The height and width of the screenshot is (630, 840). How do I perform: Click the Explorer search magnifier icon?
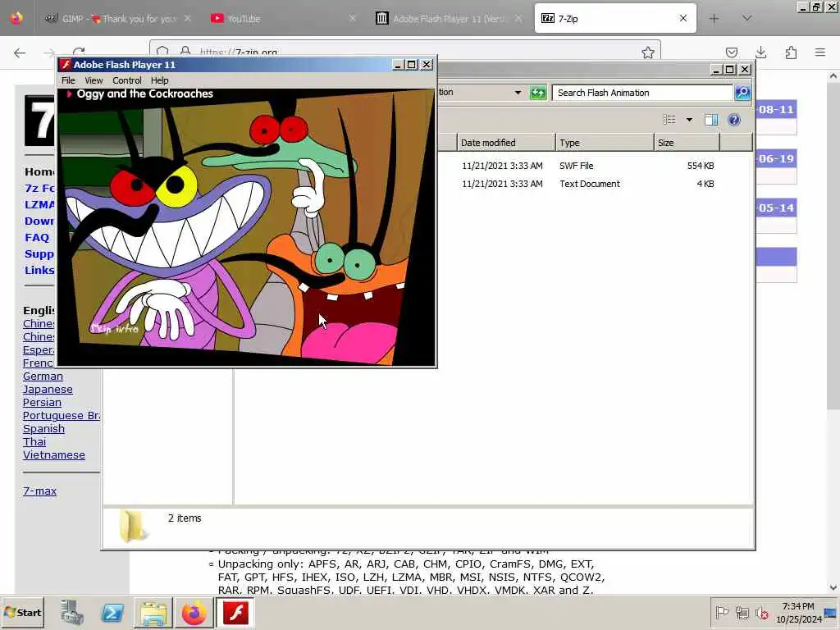click(x=742, y=93)
